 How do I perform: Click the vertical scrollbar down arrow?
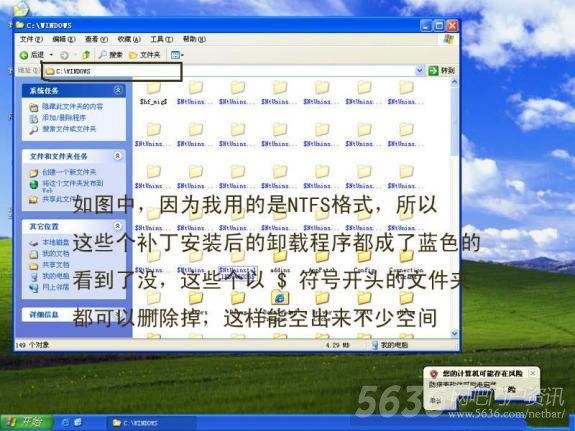454,333
